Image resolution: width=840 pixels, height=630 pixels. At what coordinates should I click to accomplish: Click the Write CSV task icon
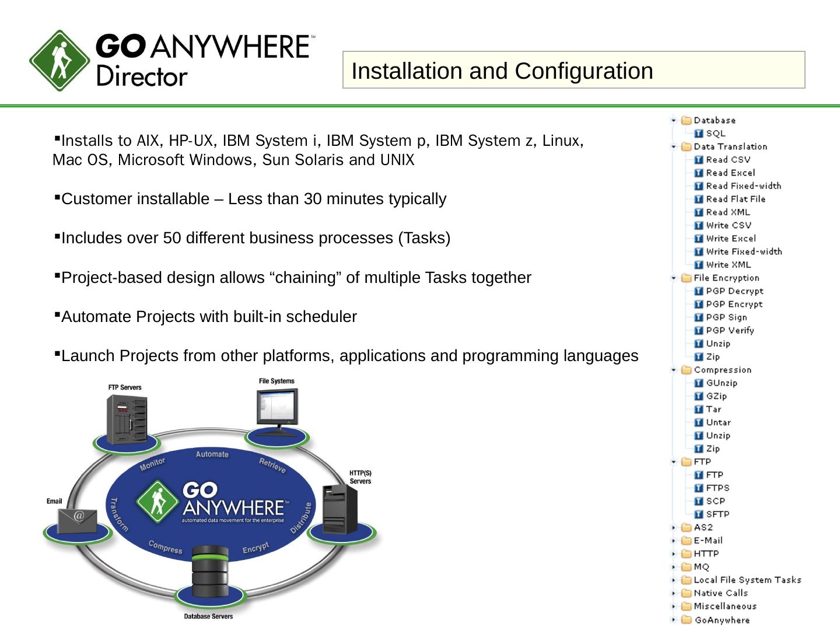pos(698,225)
